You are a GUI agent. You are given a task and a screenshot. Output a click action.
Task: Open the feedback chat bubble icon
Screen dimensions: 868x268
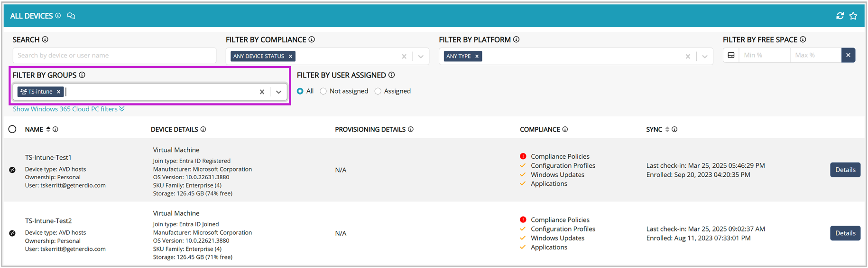[x=71, y=16]
